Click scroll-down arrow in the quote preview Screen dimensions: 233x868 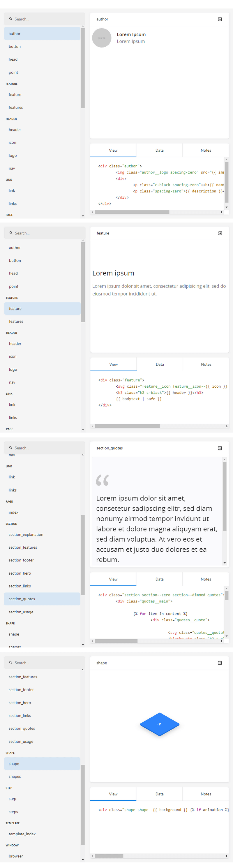225,563
